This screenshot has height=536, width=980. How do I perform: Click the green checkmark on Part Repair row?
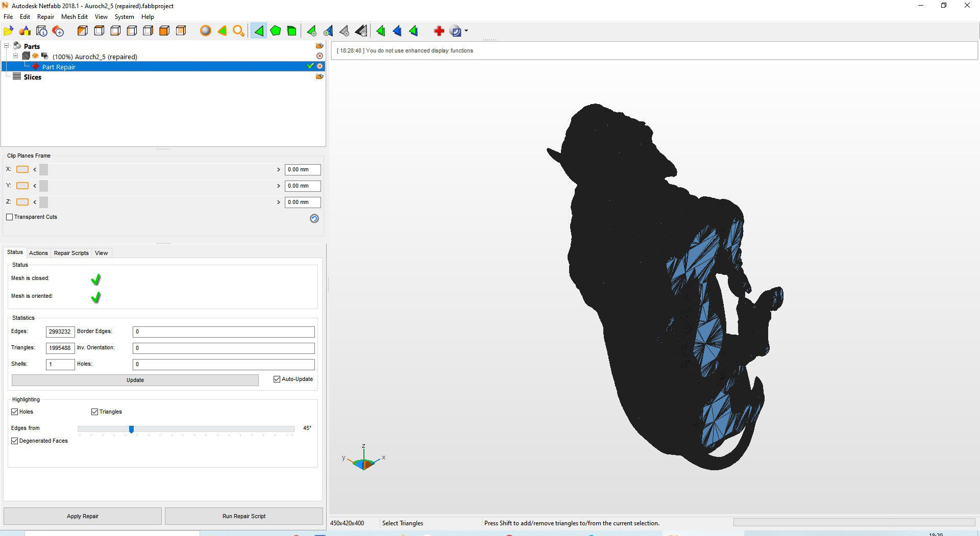click(x=310, y=66)
